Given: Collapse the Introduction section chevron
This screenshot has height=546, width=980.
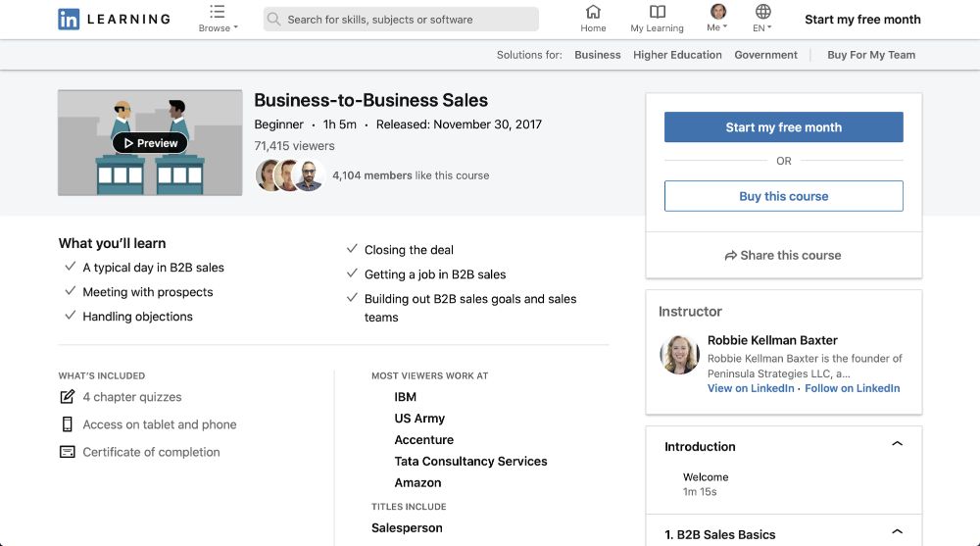Looking at the screenshot, I should coord(897,444).
